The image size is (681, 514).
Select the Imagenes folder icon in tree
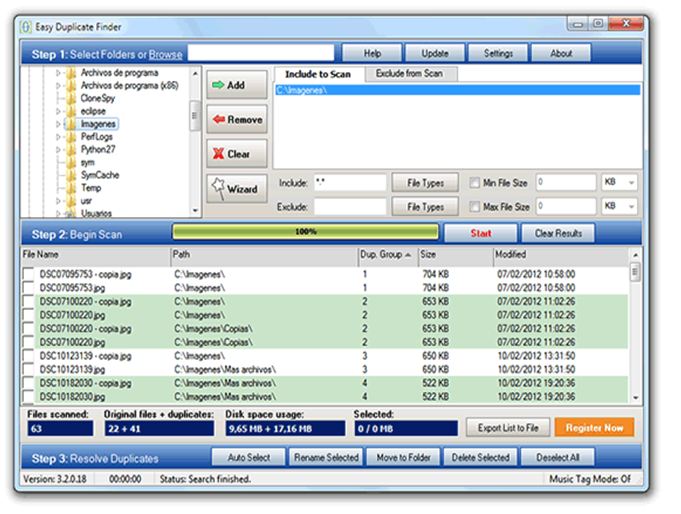[71, 124]
